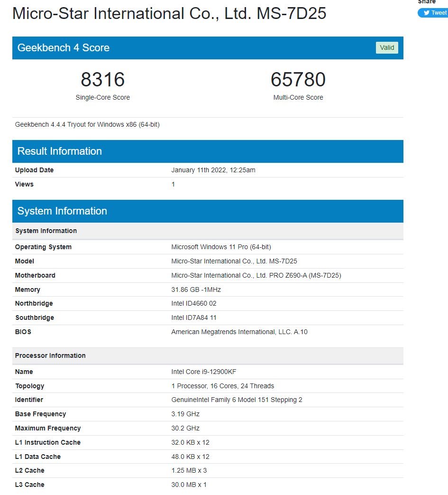
Task: Select the 3.19 GHz base frequency
Action: pos(185,414)
